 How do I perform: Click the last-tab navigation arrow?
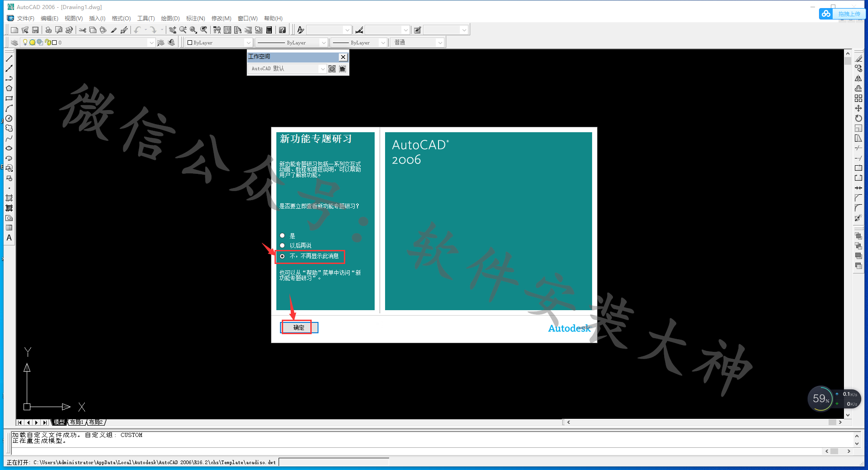[44, 422]
